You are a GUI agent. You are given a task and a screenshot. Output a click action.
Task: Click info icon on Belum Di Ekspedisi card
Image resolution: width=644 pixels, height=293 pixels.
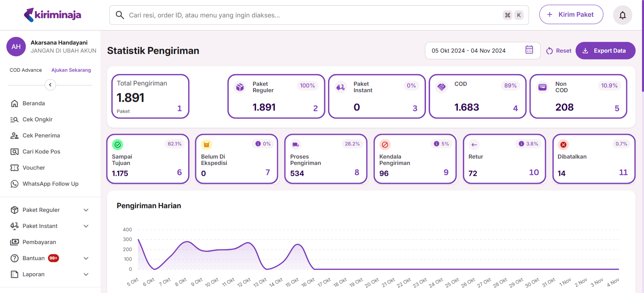[x=258, y=144]
